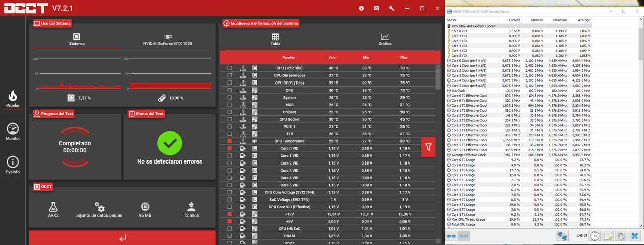The height and width of the screenshot is (245, 644).
Task: Click the Completado timer text
Action: 74,146
